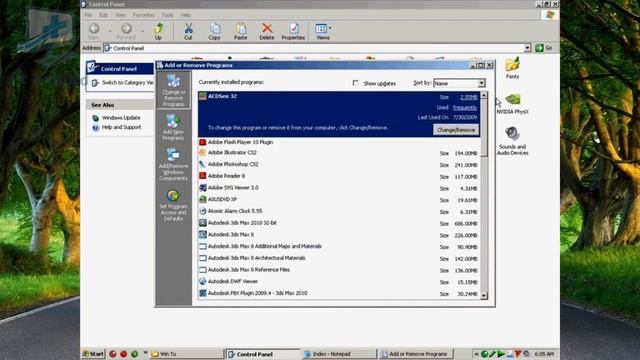The image size is (640, 360).
Task: Open the NVIDIA PhysX icon
Action: tap(513, 104)
